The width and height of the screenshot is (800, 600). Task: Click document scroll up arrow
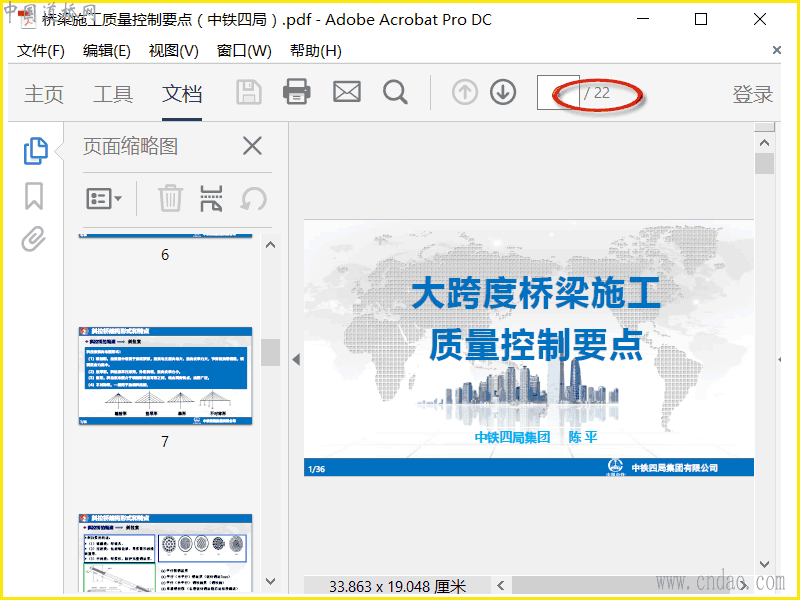click(x=764, y=143)
